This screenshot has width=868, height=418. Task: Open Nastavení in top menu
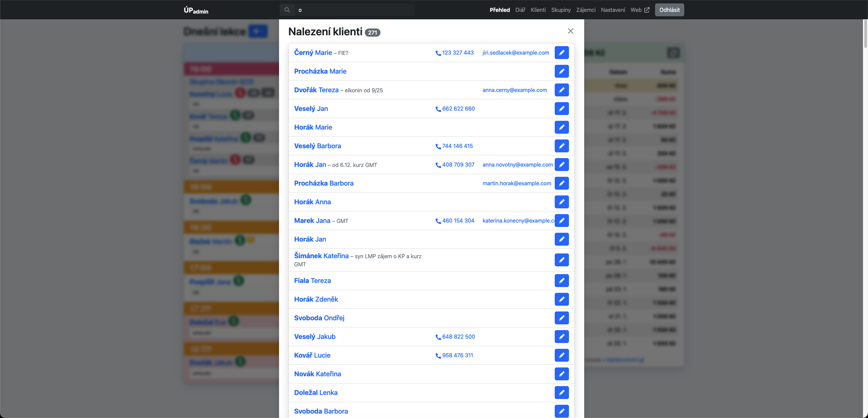613,10
